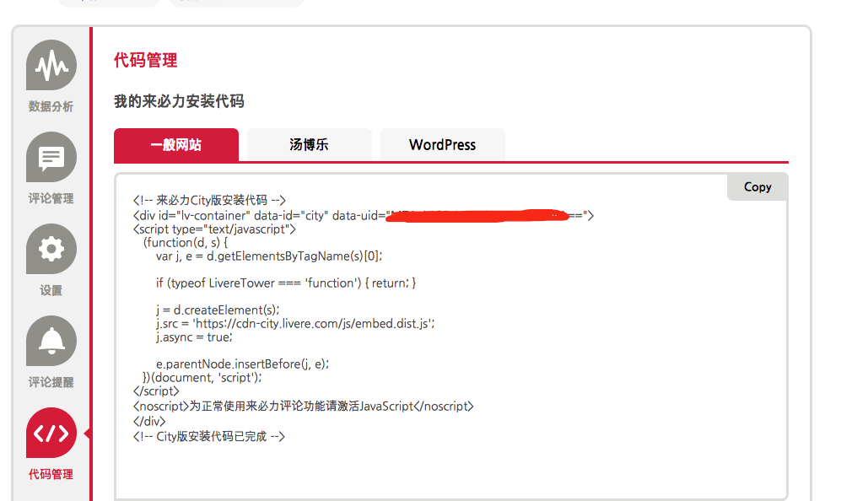Click the getElementsByTagName code line
The width and height of the screenshot is (868, 501).
point(269,256)
